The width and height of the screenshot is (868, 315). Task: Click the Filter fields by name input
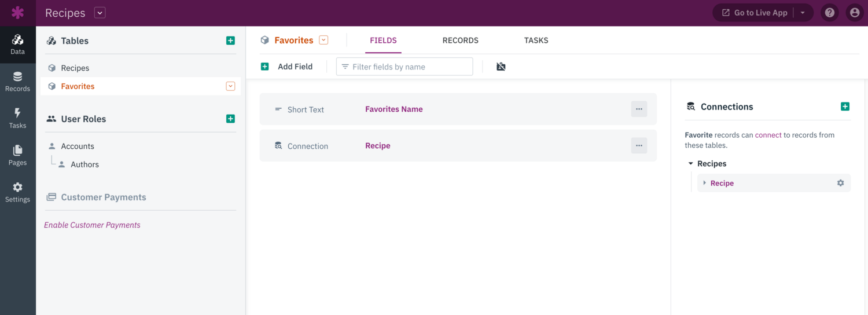pos(404,67)
